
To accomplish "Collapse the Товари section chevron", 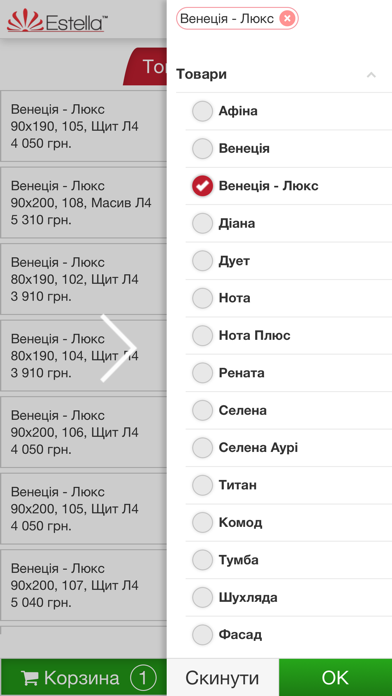I will coord(371,75).
